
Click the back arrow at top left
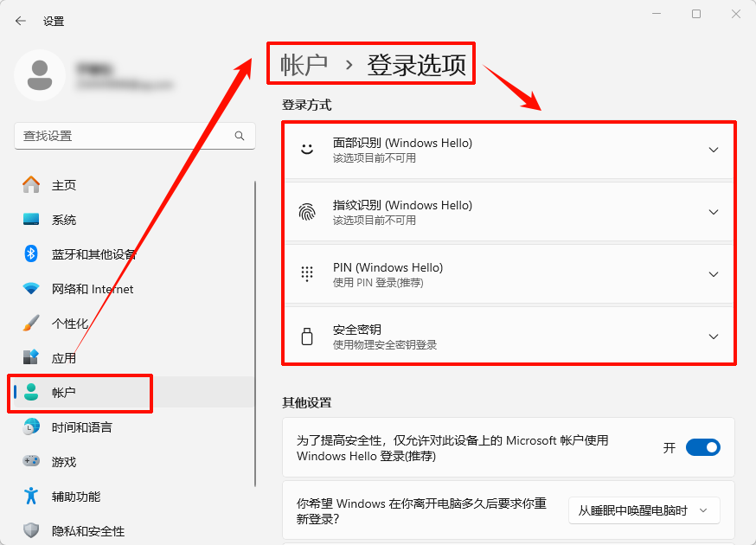[x=19, y=20]
